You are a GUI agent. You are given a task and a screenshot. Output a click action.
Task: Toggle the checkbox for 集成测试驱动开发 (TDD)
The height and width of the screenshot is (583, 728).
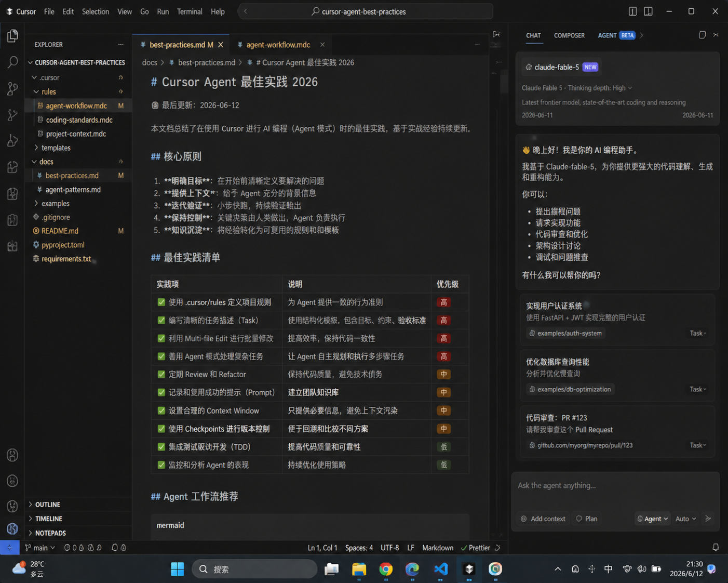tap(161, 447)
